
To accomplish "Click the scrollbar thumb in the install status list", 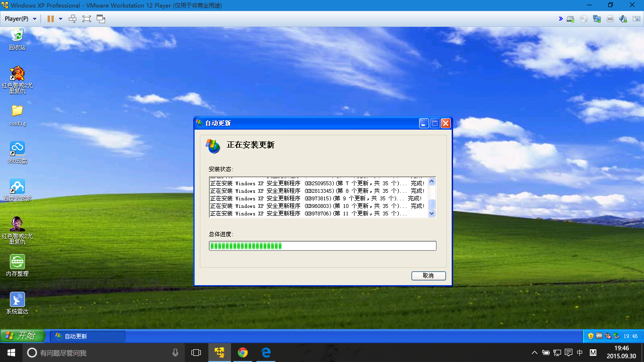I will (431, 204).
